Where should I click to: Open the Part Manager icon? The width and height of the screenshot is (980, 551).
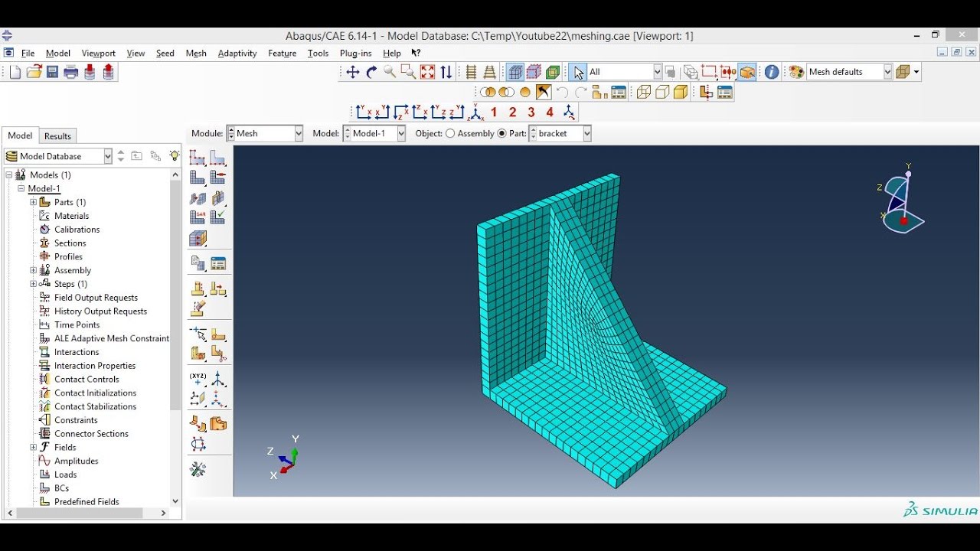point(218,264)
